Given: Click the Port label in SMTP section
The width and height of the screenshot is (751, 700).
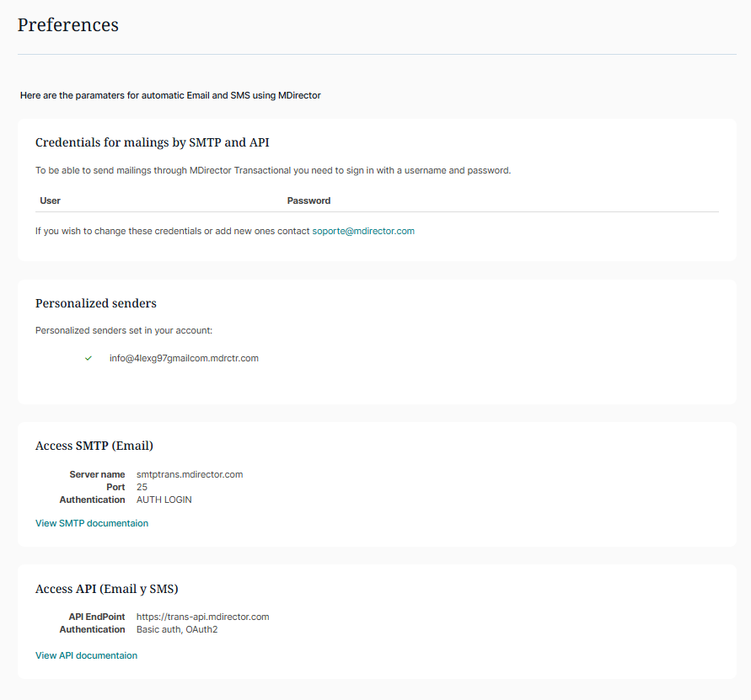Looking at the screenshot, I should point(115,487).
